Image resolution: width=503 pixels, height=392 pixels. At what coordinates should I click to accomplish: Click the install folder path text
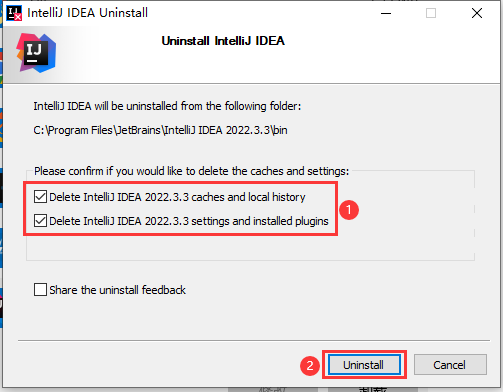(x=160, y=130)
